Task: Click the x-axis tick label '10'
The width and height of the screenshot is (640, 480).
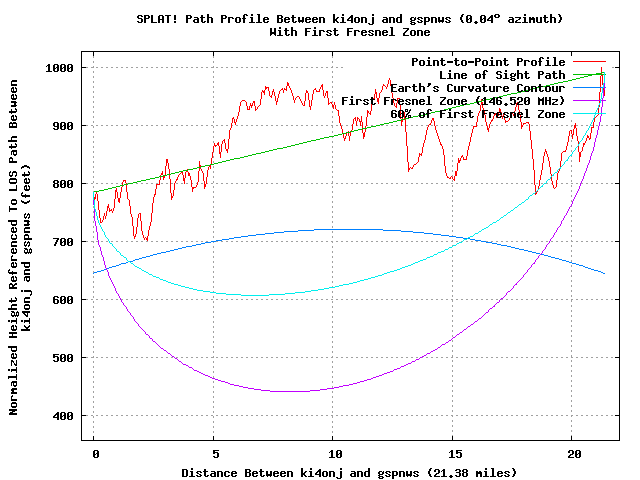Action: point(335,454)
